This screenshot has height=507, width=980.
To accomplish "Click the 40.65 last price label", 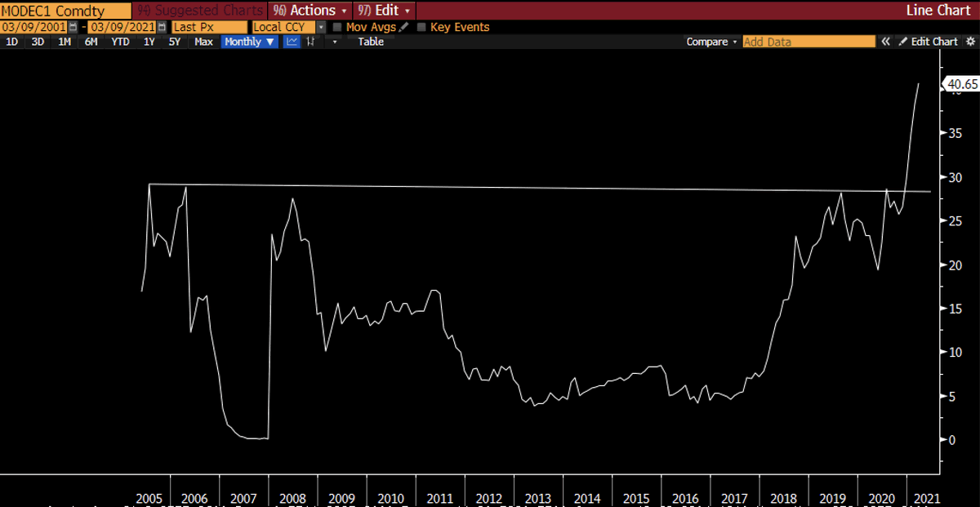I will (x=960, y=84).
